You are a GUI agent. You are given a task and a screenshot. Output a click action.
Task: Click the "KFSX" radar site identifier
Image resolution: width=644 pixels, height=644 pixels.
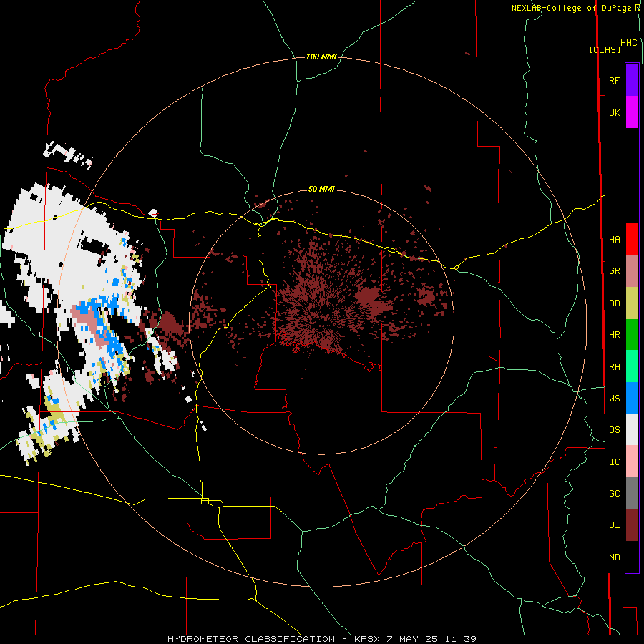367,639
